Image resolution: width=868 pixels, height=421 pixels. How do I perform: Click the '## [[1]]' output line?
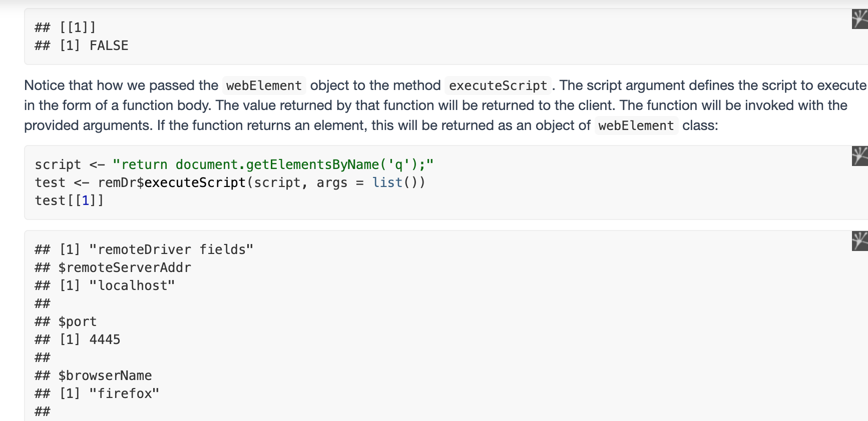(x=65, y=27)
